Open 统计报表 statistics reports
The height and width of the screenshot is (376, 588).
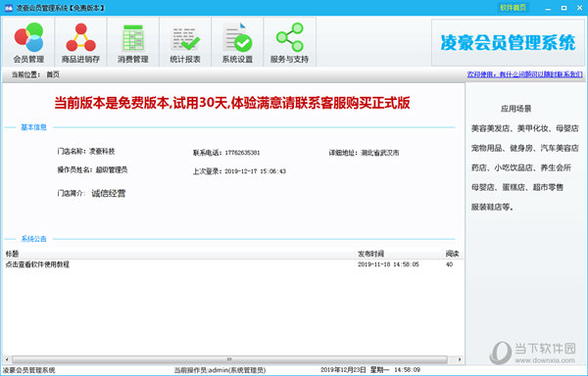click(185, 42)
